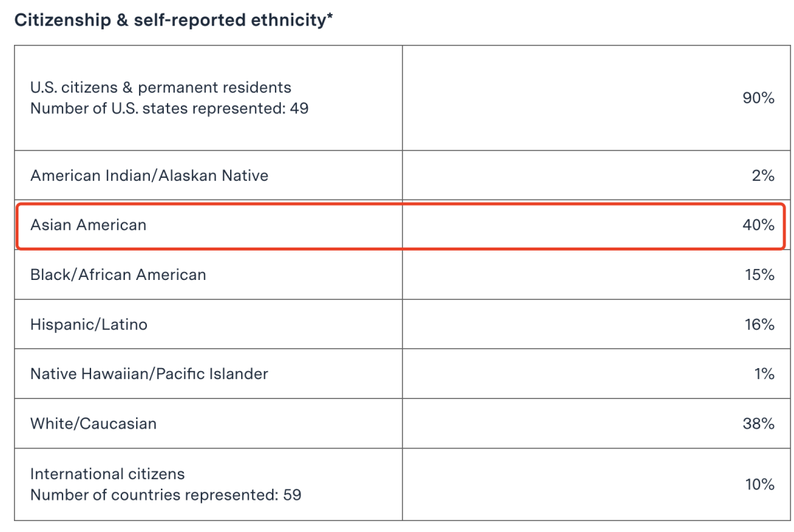This screenshot has width=794, height=532.
Task: Click the 10% value for international citizens
Action: (759, 484)
